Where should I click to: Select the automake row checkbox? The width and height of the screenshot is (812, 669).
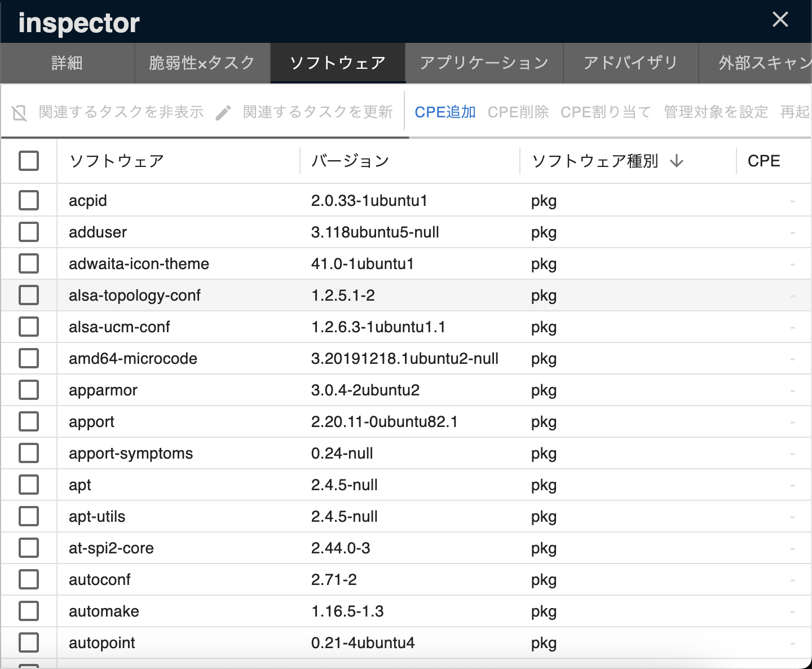(x=29, y=611)
